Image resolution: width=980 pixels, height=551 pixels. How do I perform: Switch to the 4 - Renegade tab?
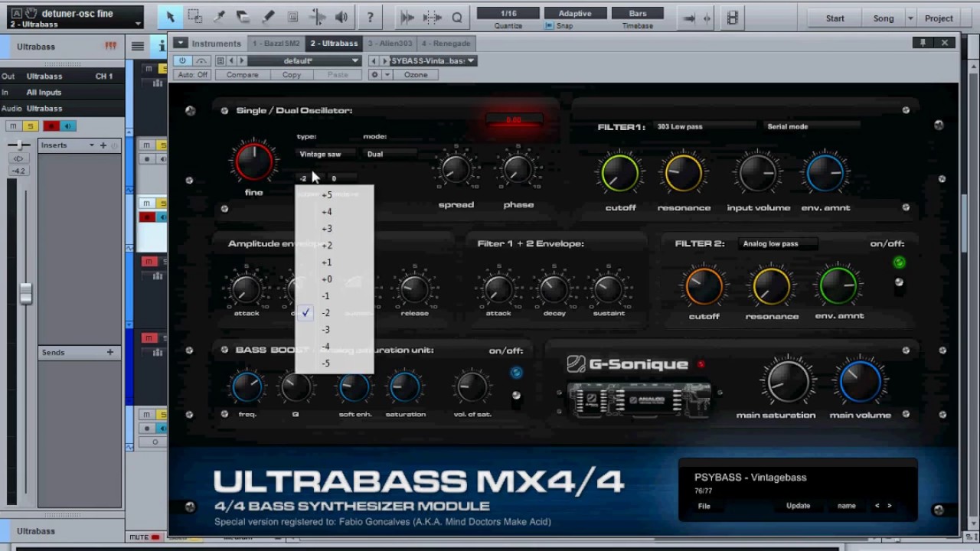coord(446,43)
